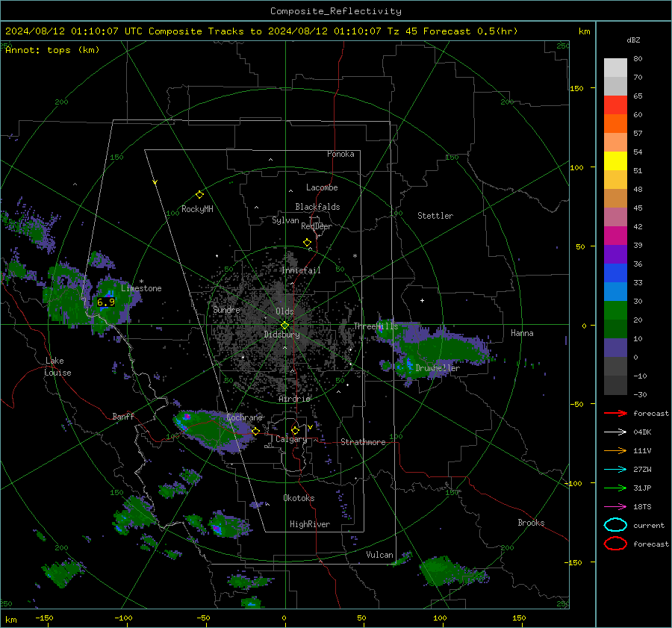Click the Okotoks label
Image resolution: width=672 pixels, height=628 pixels.
coord(299,498)
